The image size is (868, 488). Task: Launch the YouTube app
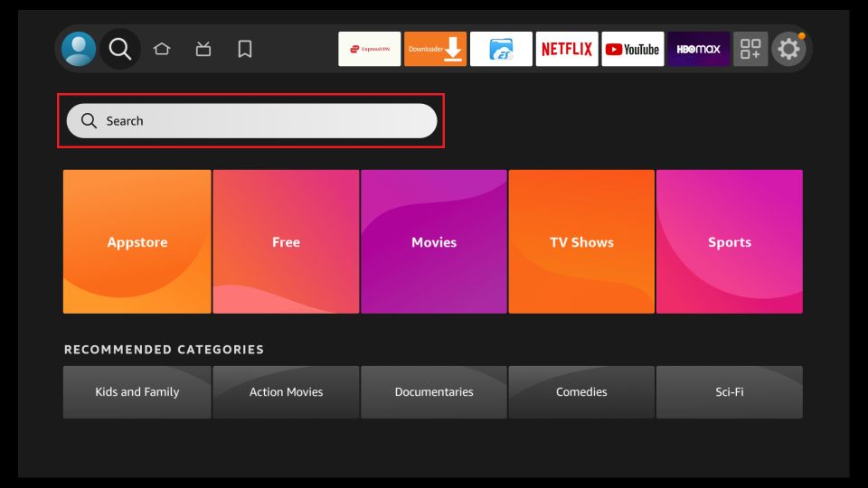[633, 49]
